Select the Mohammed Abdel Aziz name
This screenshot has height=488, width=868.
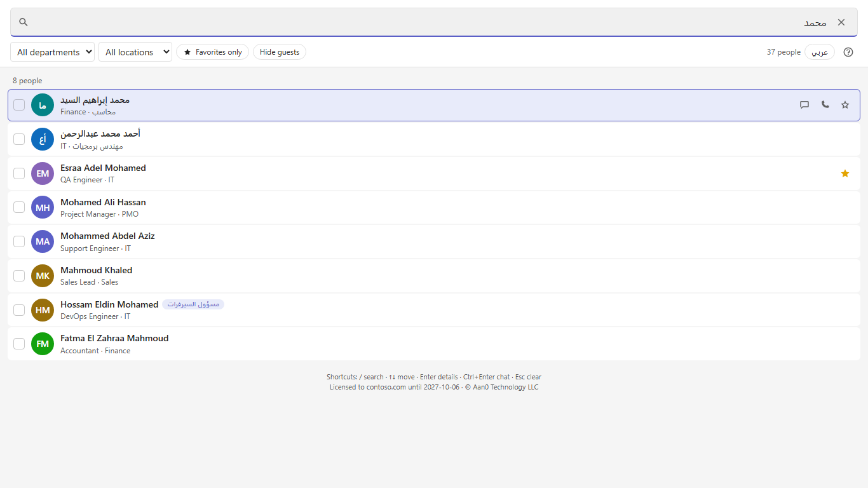click(107, 236)
